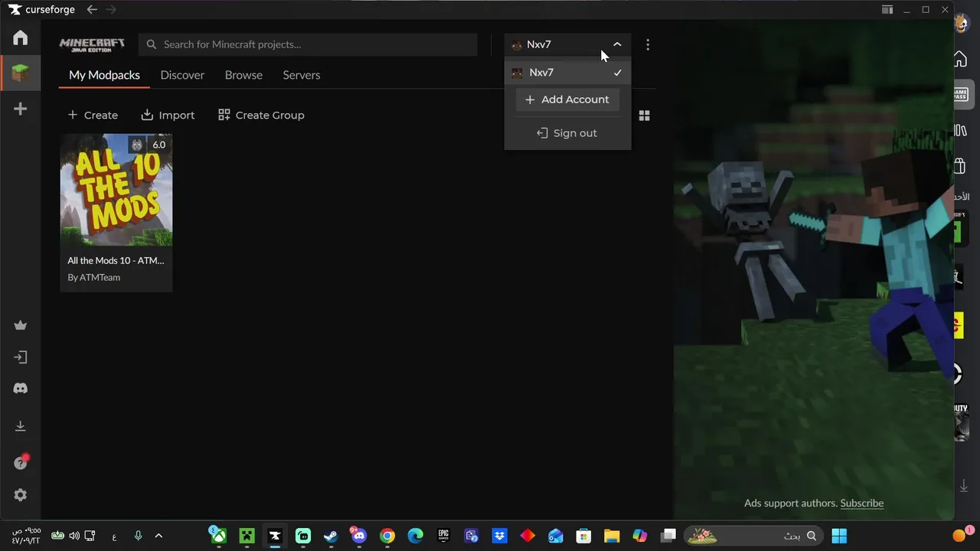Launch Google Chrome from taskbar
Viewport: 980px width, 551px height.
click(387, 536)
